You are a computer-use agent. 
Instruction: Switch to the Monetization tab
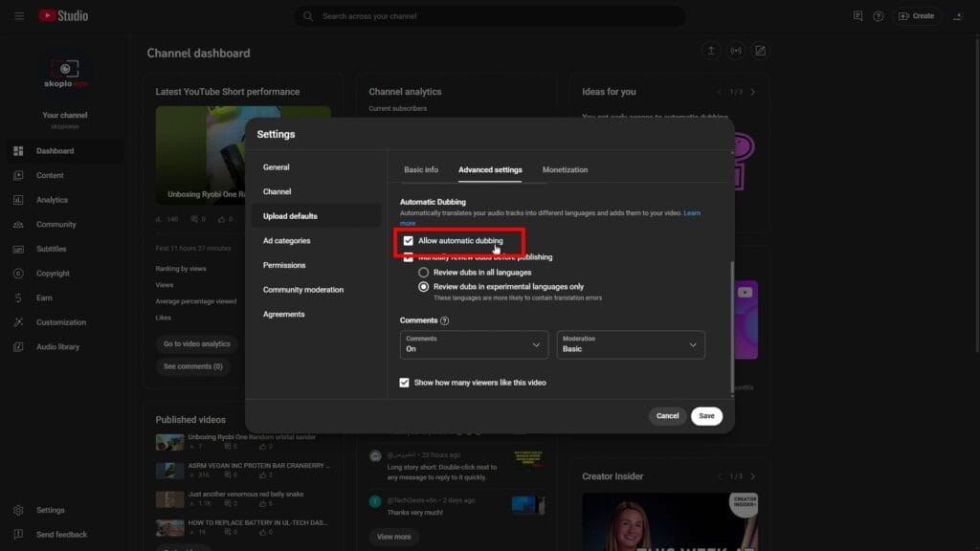565,169
